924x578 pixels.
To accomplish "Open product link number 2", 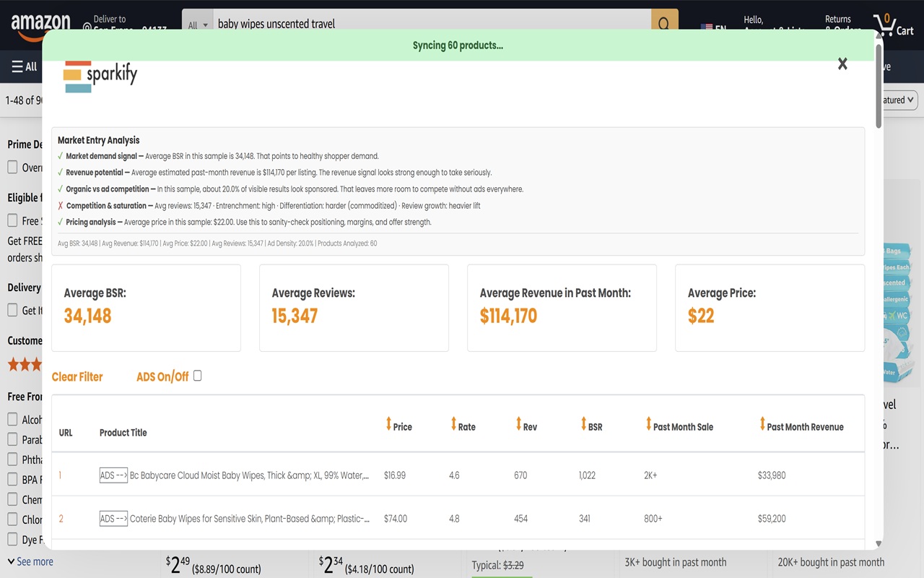I will coord(61,519).
